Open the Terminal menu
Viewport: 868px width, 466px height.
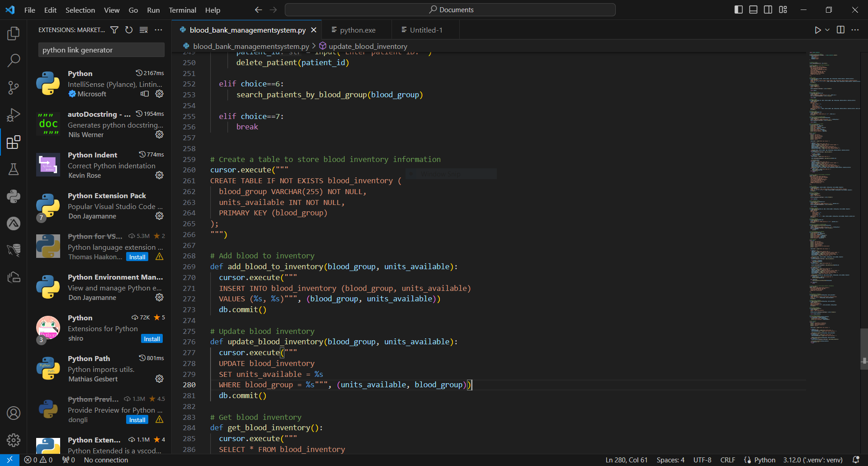coord(182,10)
